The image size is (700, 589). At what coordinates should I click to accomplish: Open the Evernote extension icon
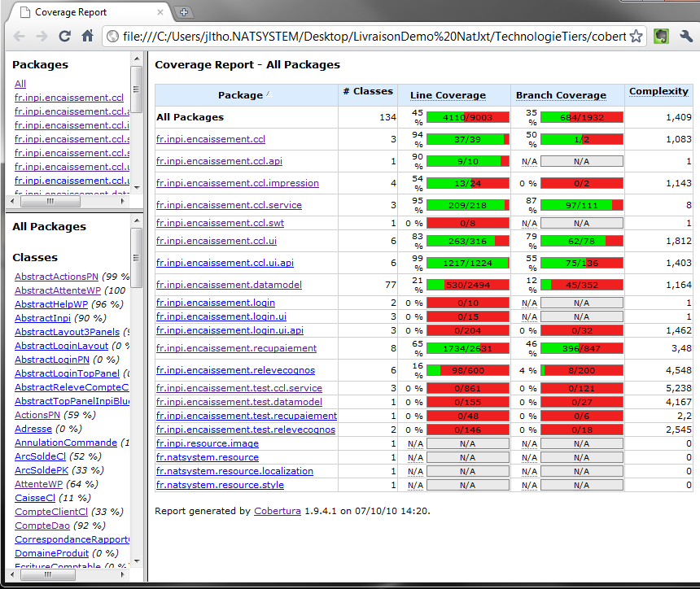click(661, 37)
